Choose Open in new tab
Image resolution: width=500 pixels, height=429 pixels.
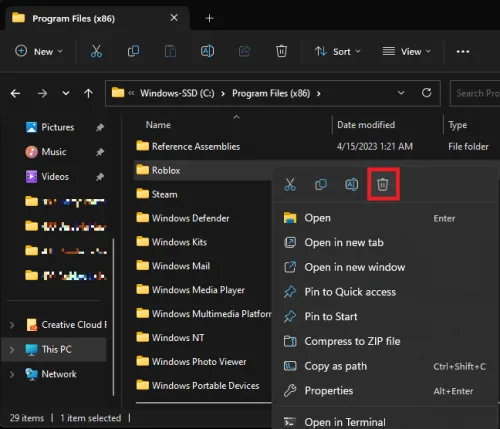pos(383,243)
